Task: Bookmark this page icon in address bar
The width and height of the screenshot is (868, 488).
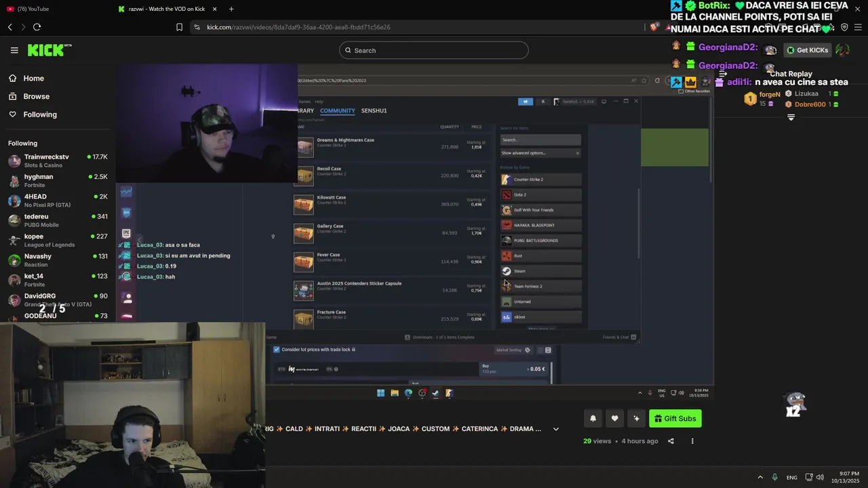Action: [179, 27]
